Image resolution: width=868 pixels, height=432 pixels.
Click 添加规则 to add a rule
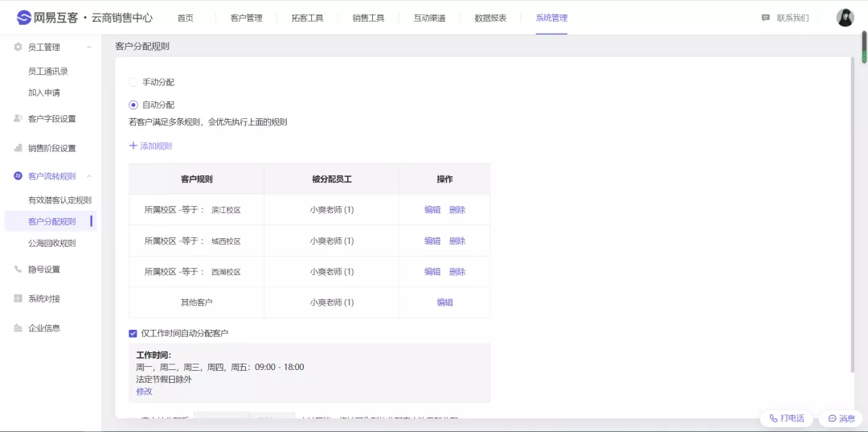[156, 146]
